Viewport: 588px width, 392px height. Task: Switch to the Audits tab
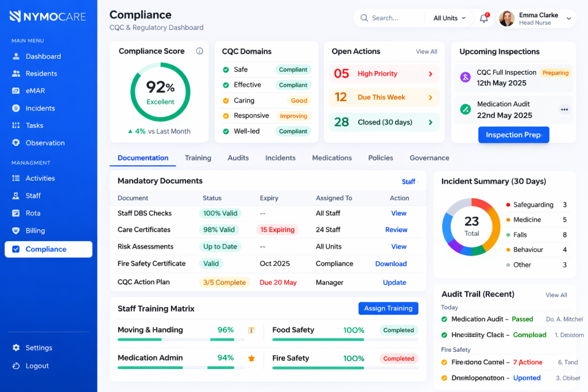238,158
